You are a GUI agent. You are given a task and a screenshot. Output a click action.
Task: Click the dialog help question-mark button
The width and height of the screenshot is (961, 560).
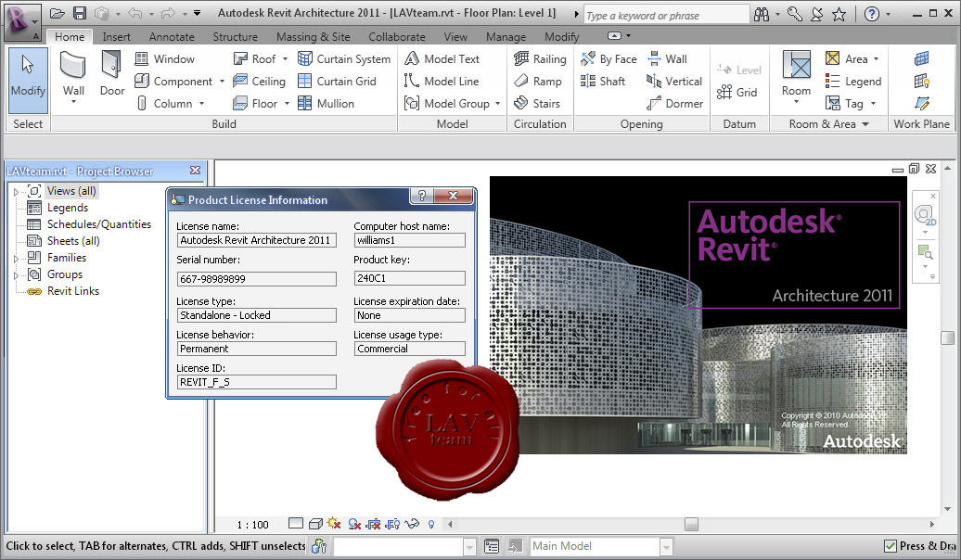[x=422, y=196]
